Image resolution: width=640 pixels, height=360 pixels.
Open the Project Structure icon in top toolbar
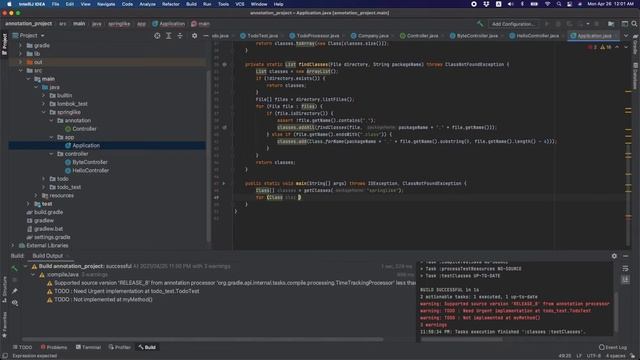pos(611,24)
